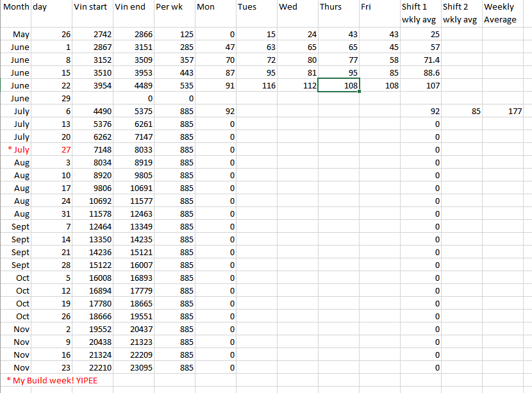Select the Vin start cell 7148

pyautogui.click(x=92, y=149)
